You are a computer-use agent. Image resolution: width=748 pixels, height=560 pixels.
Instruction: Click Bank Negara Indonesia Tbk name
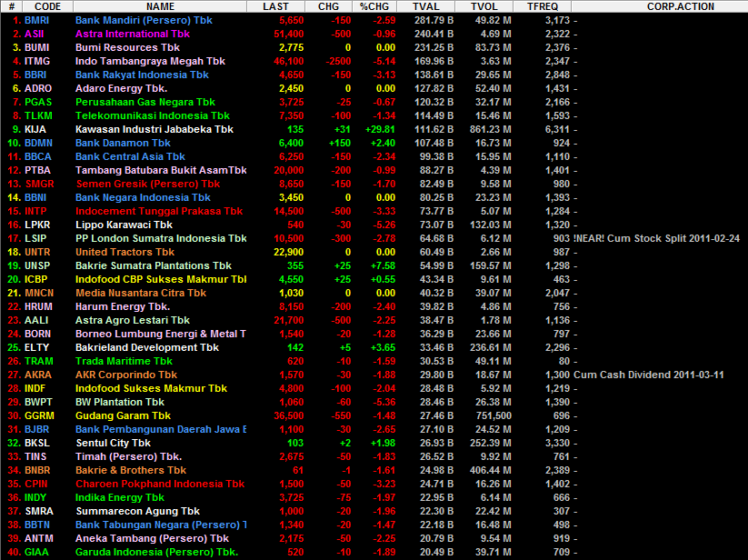(x=143, y=197)
